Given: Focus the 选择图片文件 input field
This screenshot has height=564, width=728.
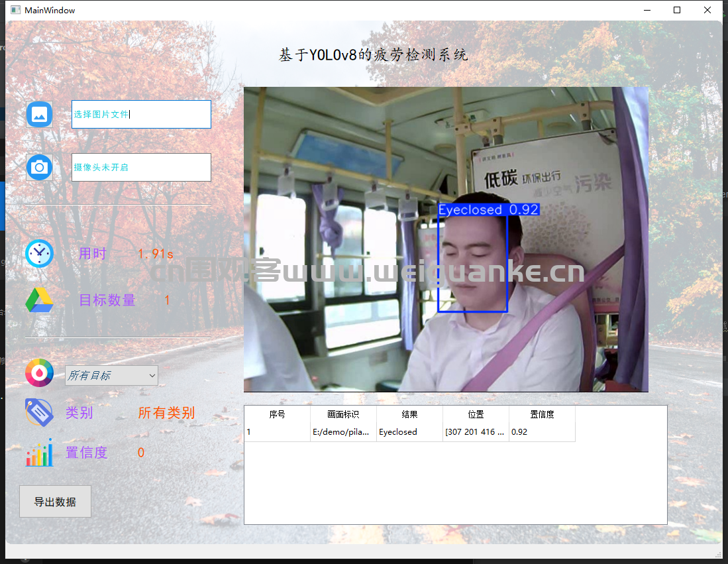Looking at the screenshot, I should 141,114.
